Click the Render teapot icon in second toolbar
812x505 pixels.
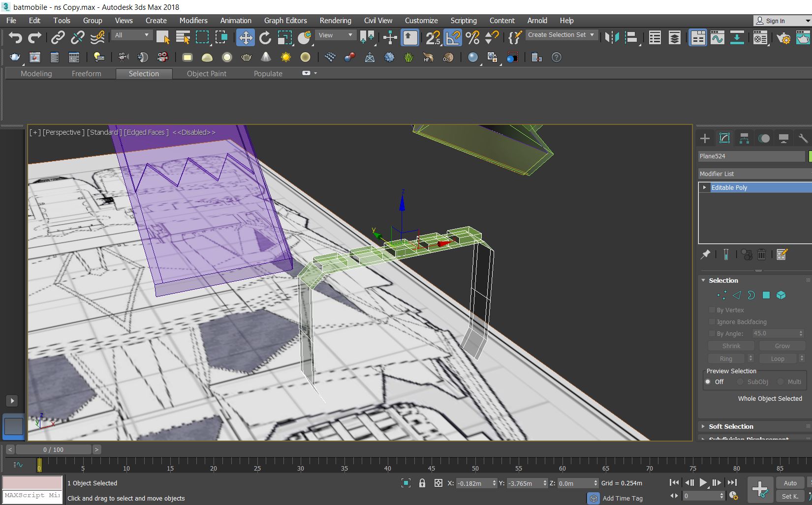pos(15,58)
